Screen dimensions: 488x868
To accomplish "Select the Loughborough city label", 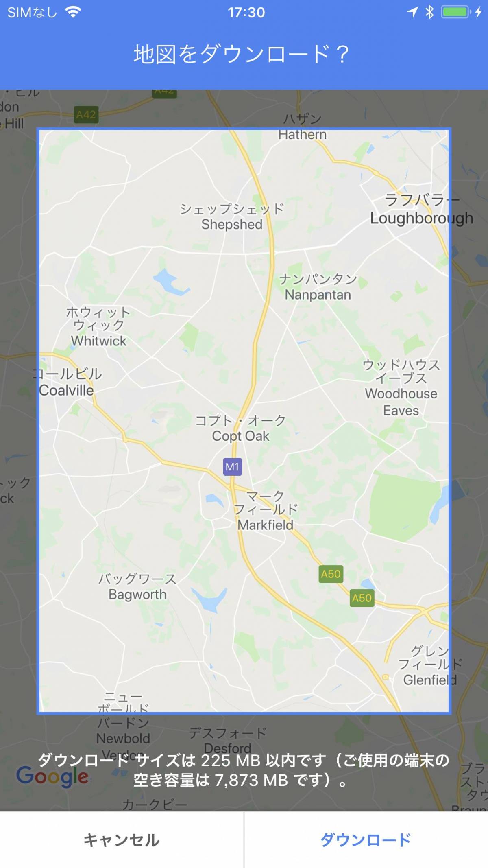I will [422, 219].
